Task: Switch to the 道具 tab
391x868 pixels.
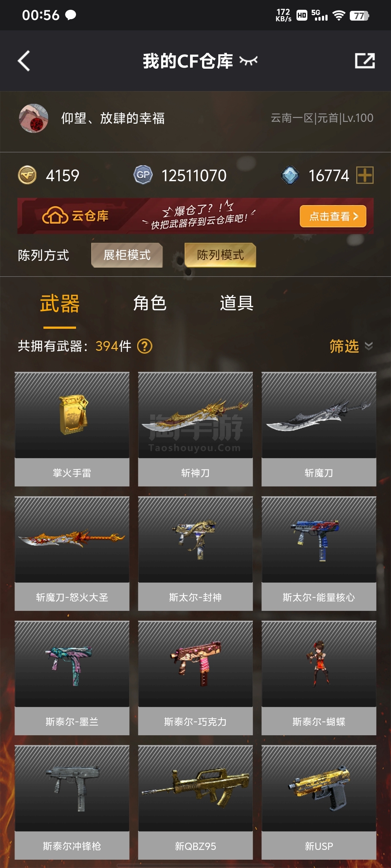Action: point(237,303)
